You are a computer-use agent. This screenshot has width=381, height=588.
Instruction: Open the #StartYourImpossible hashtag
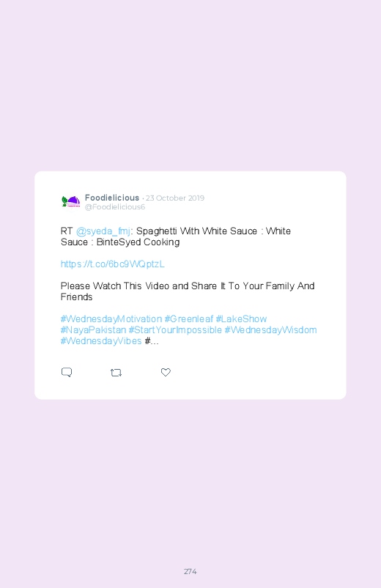pos(175,330)
